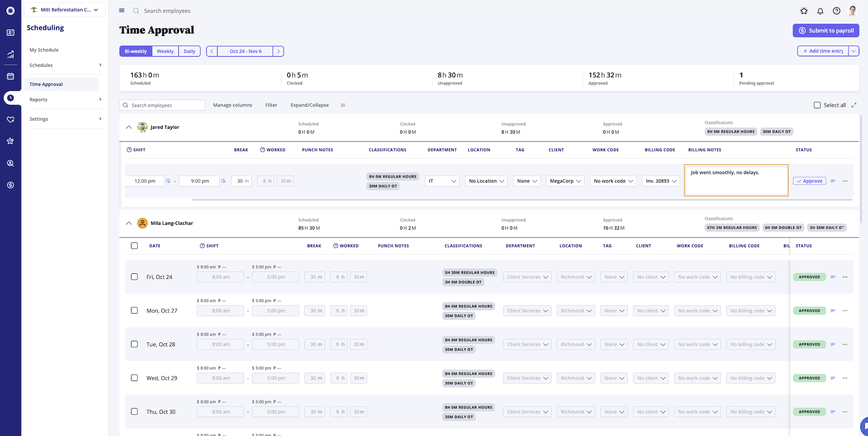Open notes icon on Fri, Oct 24 row
The image size is (868, 436).
tap(833, 277)
